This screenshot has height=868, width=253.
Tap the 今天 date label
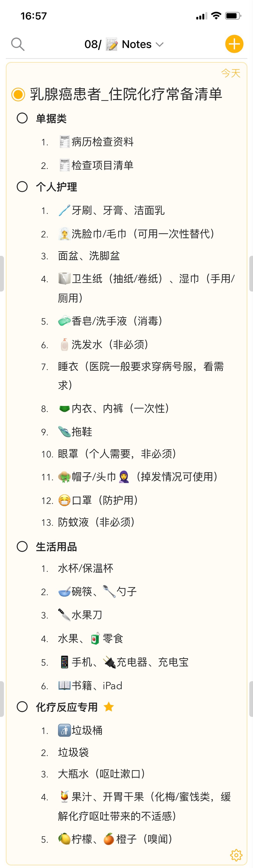231,73
